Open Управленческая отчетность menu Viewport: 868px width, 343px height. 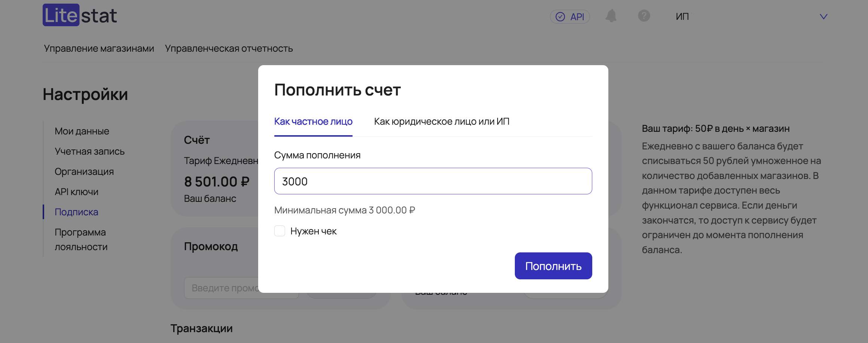[x=229, y=49]
